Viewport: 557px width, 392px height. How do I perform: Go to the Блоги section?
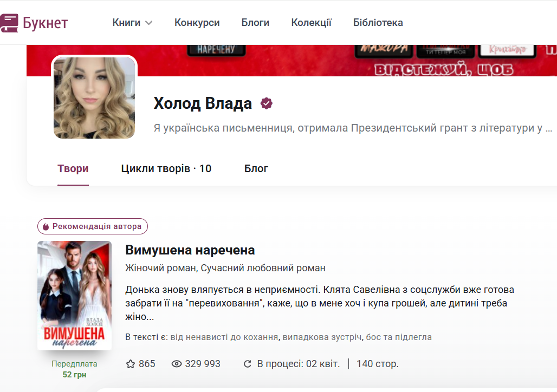point(255,23)
